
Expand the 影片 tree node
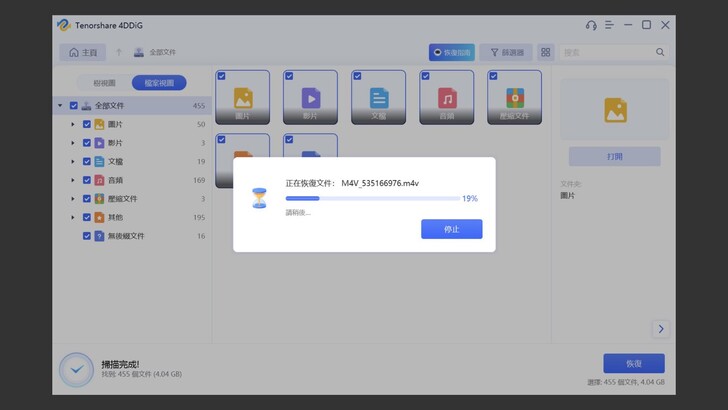[x=73, y=143]
